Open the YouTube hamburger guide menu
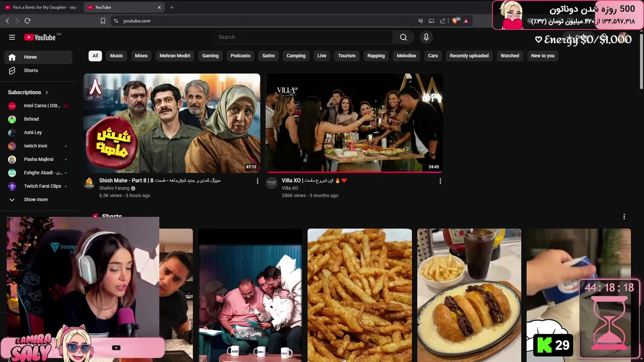 coord(12,37)
